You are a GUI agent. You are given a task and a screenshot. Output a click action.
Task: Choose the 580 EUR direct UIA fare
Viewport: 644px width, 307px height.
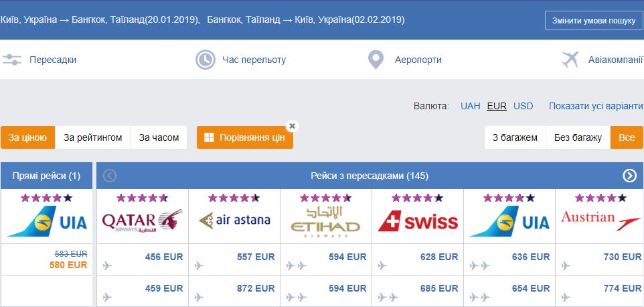[x=68, y=265]
